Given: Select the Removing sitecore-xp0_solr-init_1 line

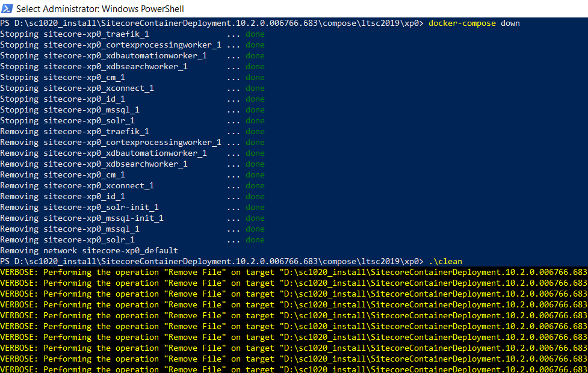Looking at the screenshot, I should click(x=82, y=208).
